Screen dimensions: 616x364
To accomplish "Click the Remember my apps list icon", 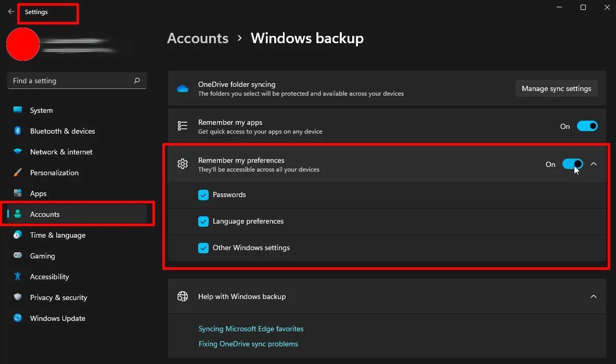I will pos(183,126).
